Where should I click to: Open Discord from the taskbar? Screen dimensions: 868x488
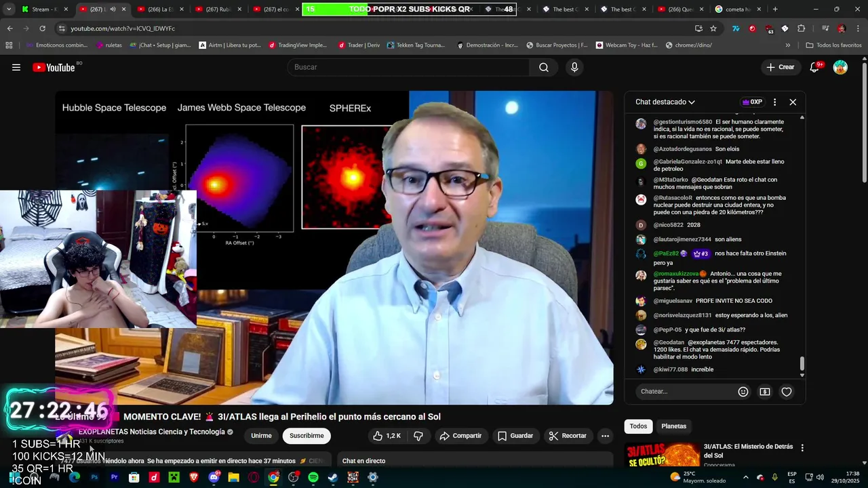click(214, 477)
